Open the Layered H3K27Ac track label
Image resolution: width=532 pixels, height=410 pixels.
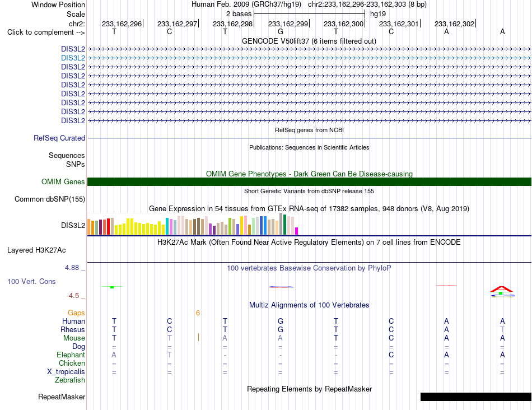pos(36,250)
